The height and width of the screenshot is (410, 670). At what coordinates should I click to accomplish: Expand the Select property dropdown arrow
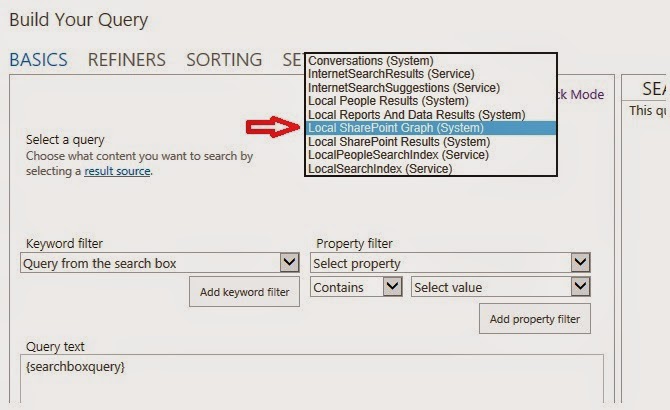pyautogui.click(x=580, y=262)
